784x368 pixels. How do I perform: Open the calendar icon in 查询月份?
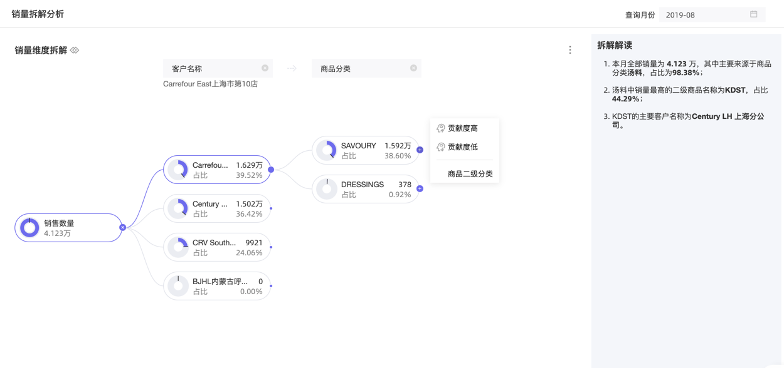pyautogui.click(x=754, y=14)
